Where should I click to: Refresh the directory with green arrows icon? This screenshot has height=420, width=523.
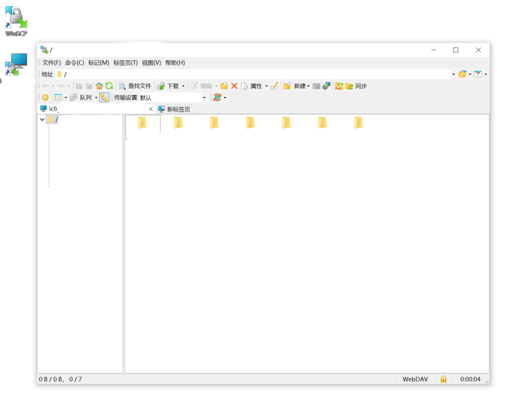click(109, 86)
